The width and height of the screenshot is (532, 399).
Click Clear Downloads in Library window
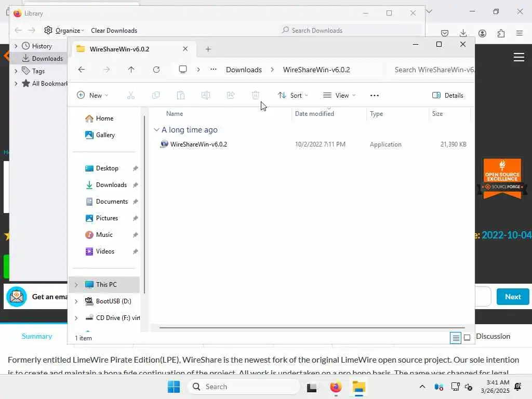click(114, 31)
